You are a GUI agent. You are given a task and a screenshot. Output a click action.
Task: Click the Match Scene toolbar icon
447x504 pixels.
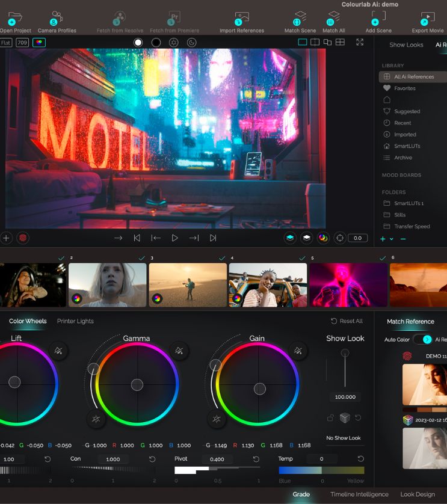(300, 18)
